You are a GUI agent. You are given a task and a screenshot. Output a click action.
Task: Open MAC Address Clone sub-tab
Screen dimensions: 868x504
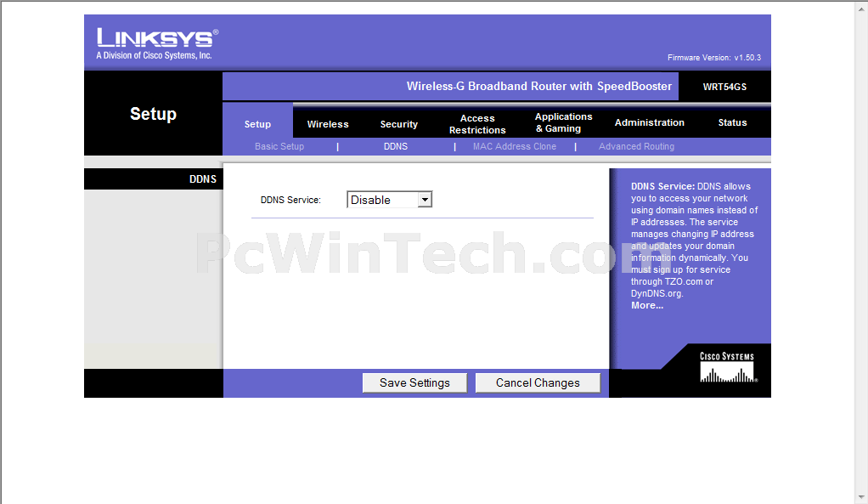click(515, 146)
